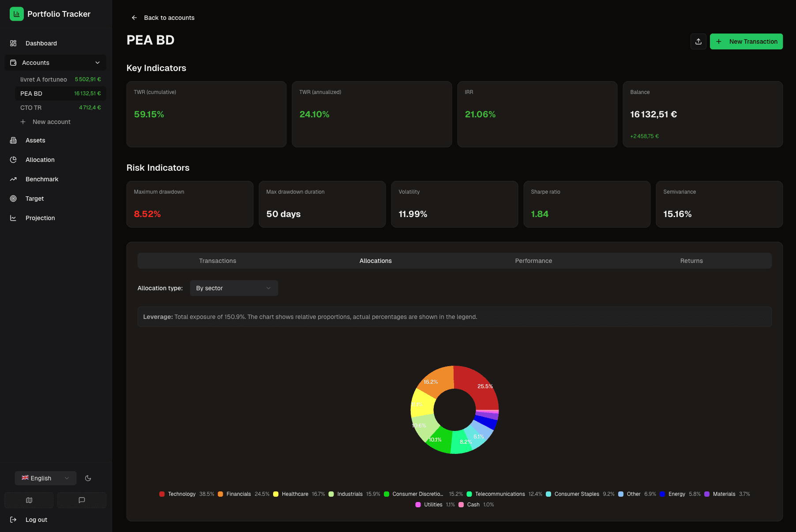Open the Assets section icon
The image size is (796, 532).
click(x=13, y=140)
